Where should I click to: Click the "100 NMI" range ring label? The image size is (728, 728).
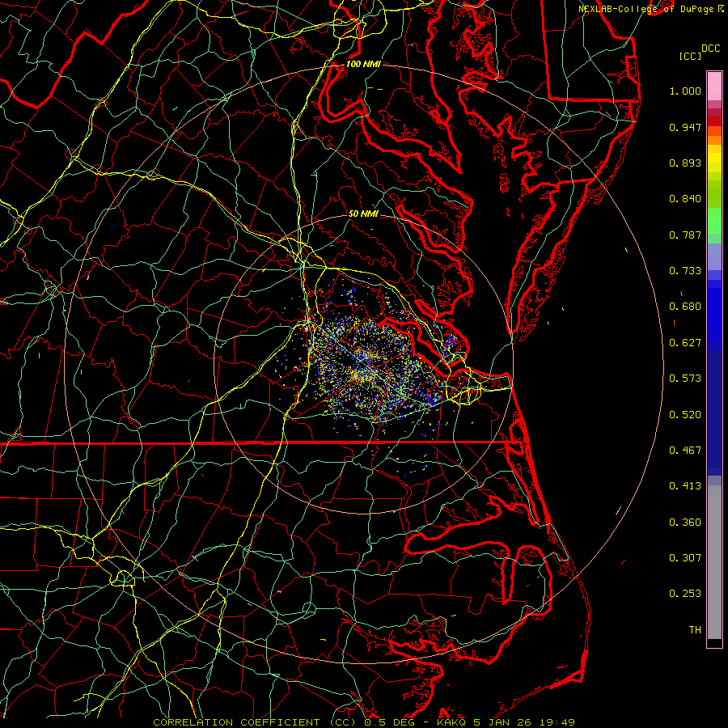coord(363,64)
